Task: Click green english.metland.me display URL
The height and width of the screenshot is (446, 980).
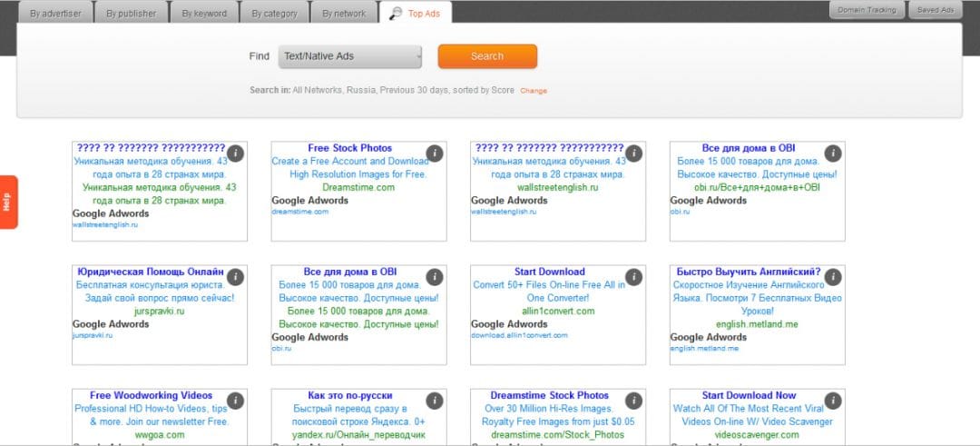Action: (x=758, y=324)
